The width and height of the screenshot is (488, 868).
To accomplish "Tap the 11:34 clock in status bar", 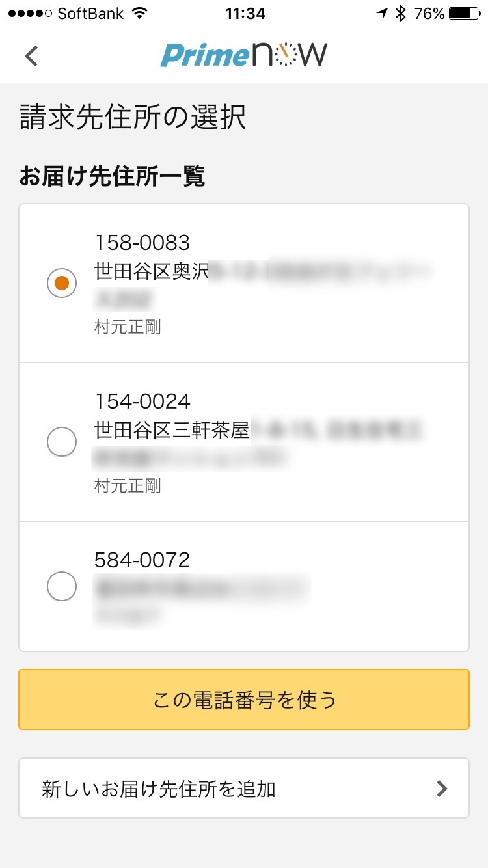I will (x=245, y=13).
